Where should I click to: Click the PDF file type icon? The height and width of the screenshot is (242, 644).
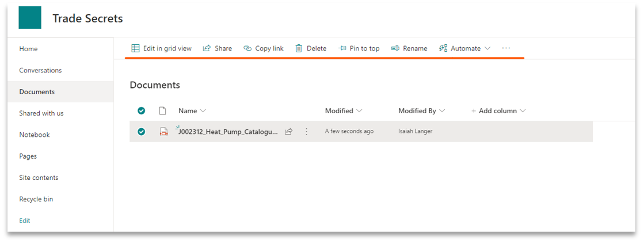(163, 132)
